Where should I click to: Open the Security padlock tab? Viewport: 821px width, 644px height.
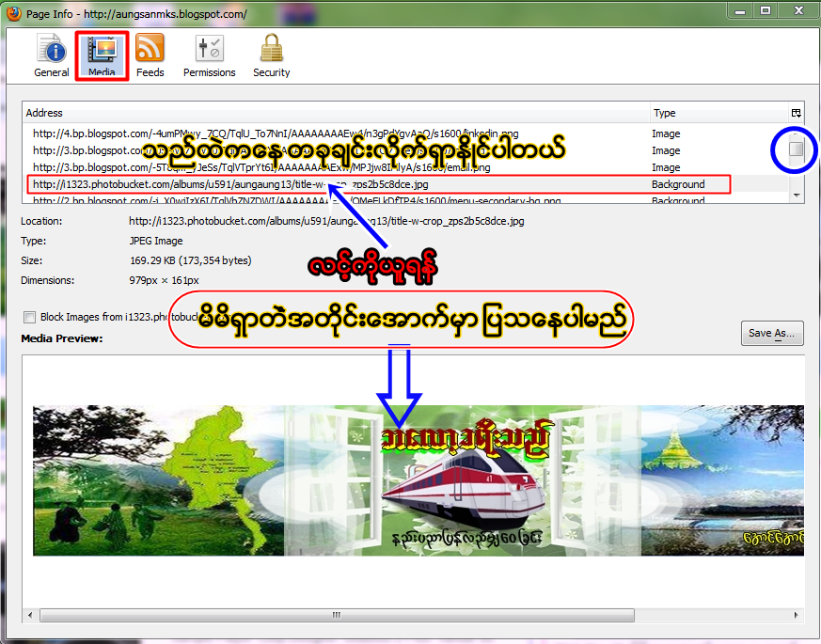(271, 55)
